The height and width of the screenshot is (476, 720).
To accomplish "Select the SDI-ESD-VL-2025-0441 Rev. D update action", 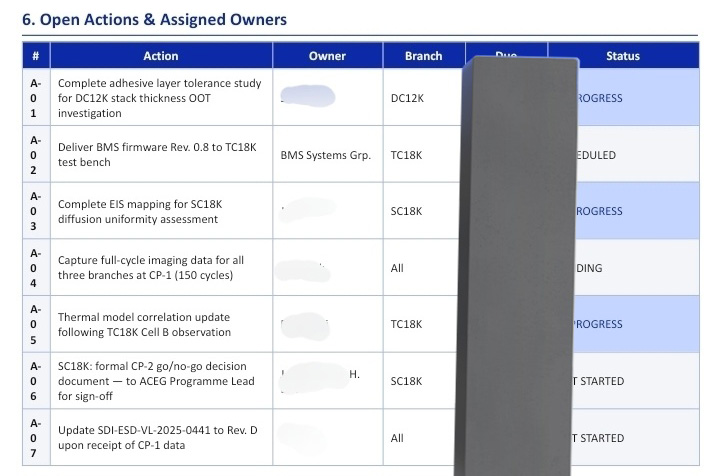I will (x=157, y=437).
